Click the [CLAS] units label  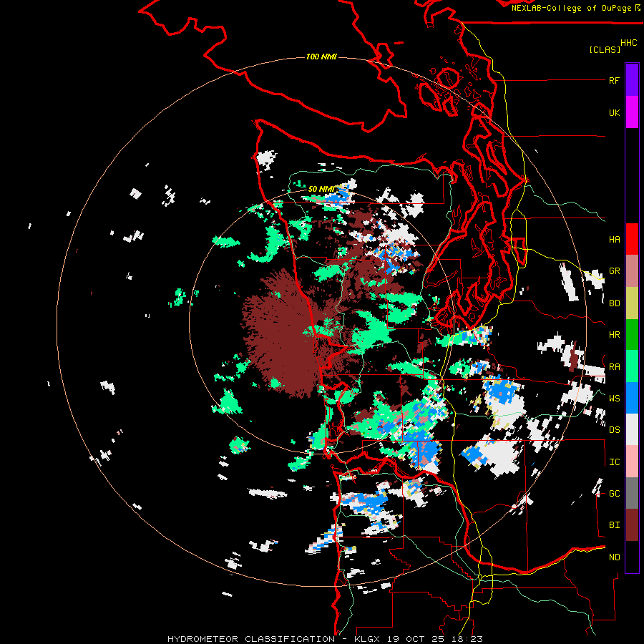pos(605,50)
